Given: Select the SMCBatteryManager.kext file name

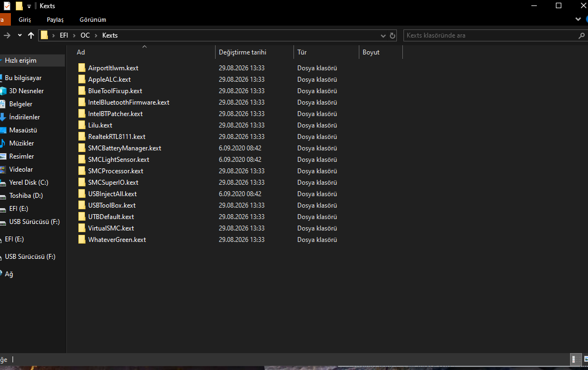Looking at the screenshot, I should [125, 148].
